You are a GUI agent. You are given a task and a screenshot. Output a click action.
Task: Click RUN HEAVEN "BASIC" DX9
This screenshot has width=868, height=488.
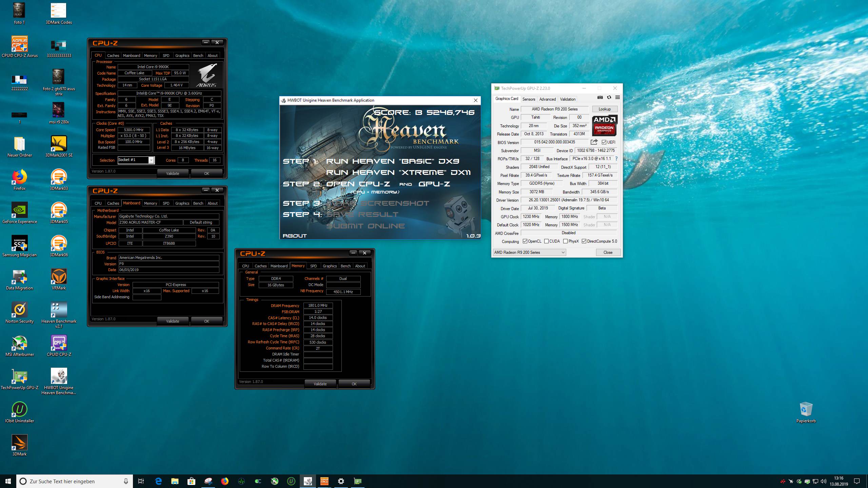pos(393,161)
